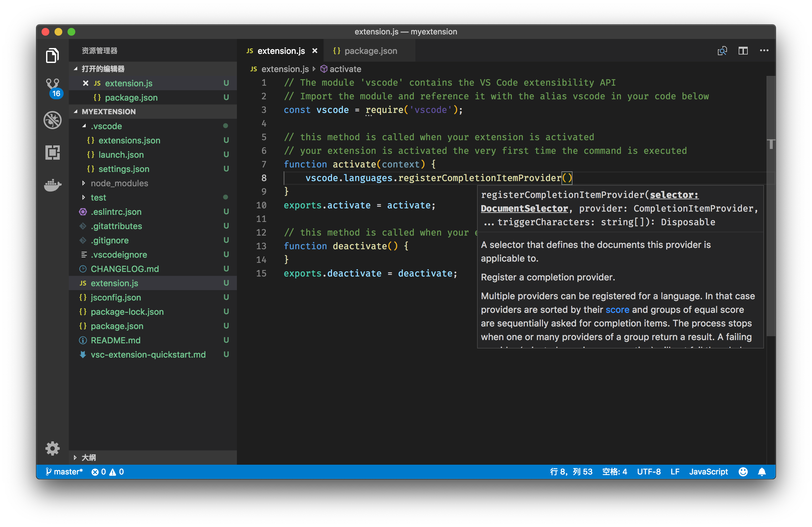Expand the node_modules folder
This screenshot has width=812, height=527.
[119, 183]
